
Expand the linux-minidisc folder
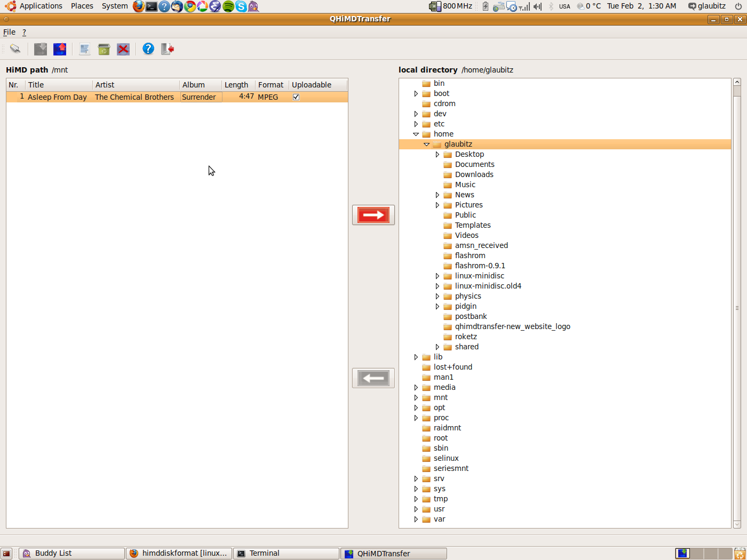click(437, 276)
